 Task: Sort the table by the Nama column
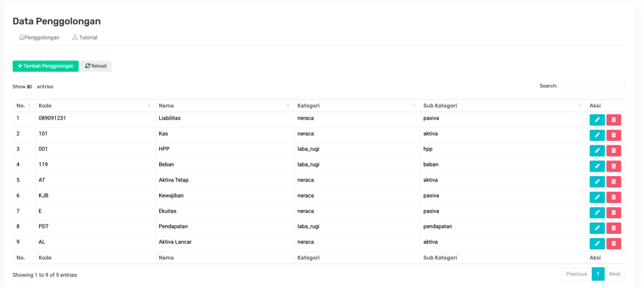(x=224, y=106)
